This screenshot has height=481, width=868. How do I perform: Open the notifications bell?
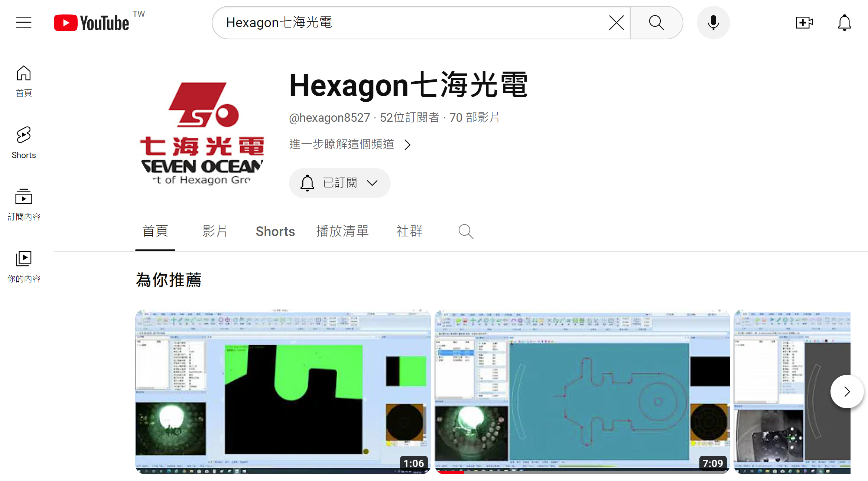pos(844,23)
